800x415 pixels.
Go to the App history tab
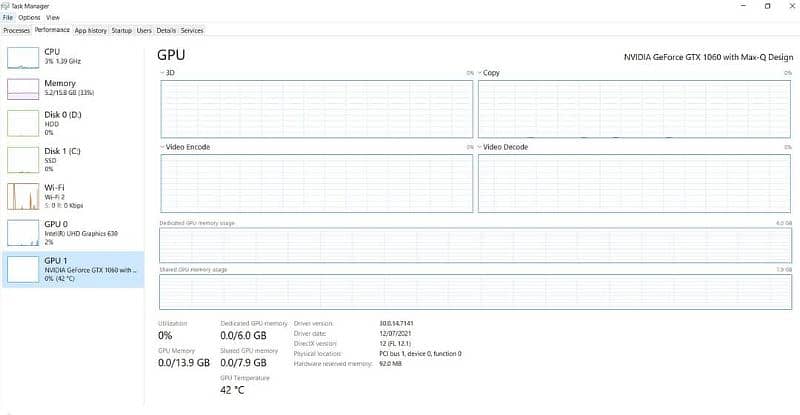click(x=91, y=30)
